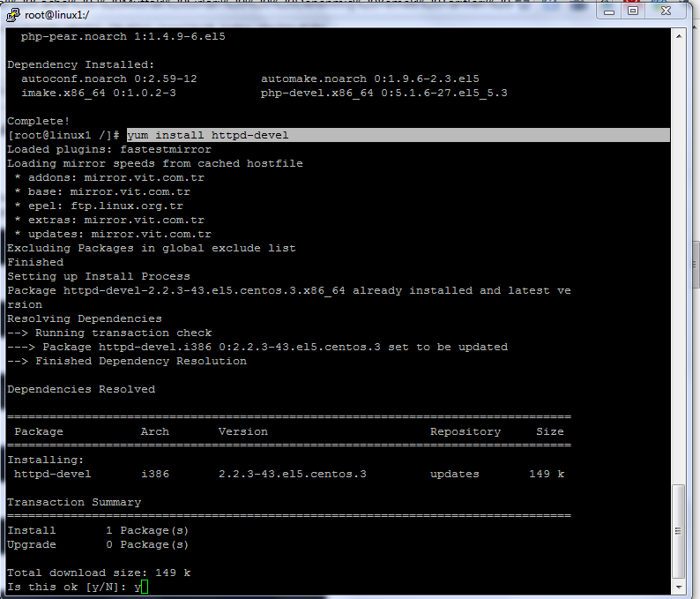Maximize the PuTTY terminal window
Image resolution: width=700 pixels, height=599 pixels.
[x=634, y=11]
